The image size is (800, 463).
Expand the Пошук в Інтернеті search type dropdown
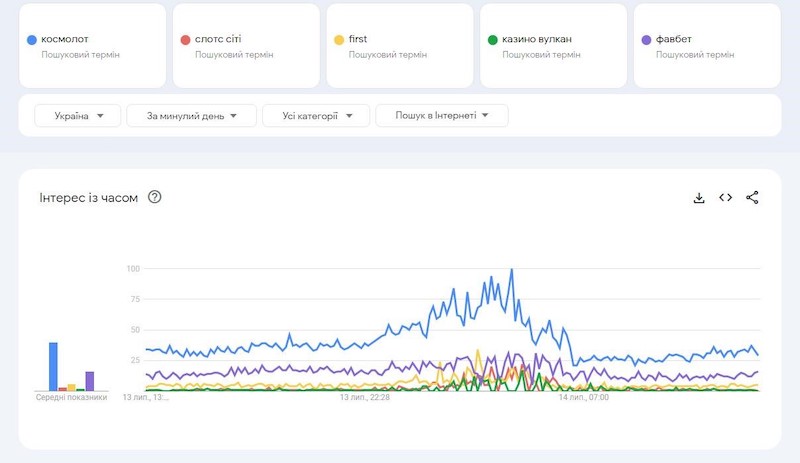(x=442, y=116)
